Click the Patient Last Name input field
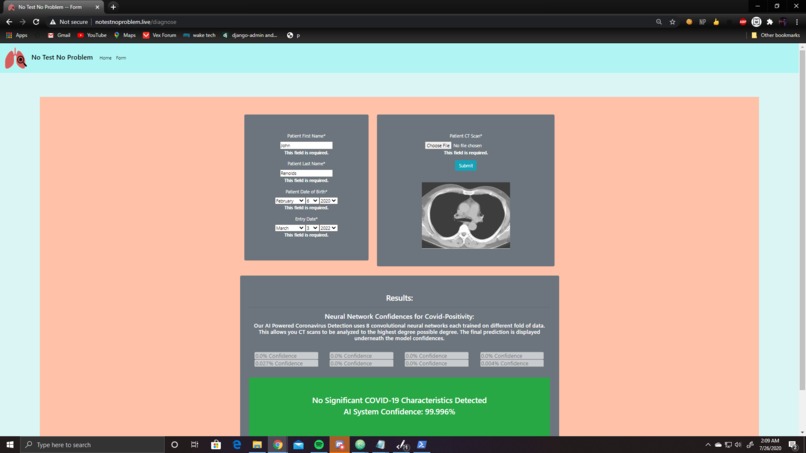The image size is (806, 453). click(306, 173)
